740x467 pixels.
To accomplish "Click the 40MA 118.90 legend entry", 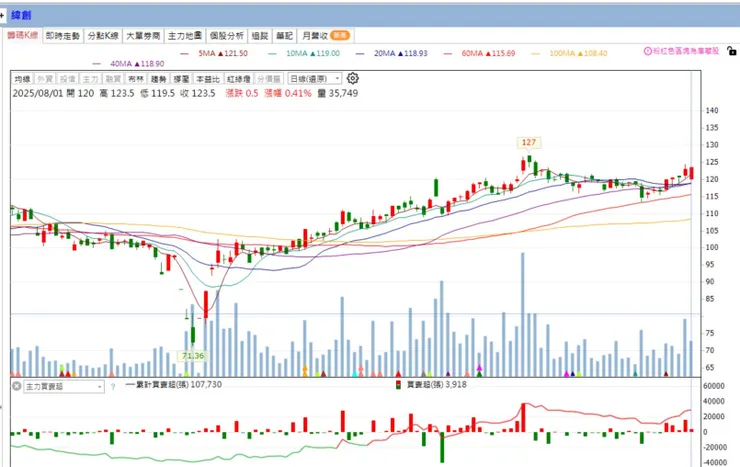I will 129,64.
